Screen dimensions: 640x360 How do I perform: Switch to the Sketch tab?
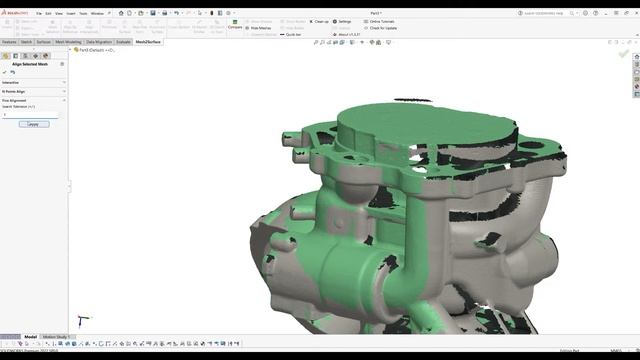pos(26,42)
